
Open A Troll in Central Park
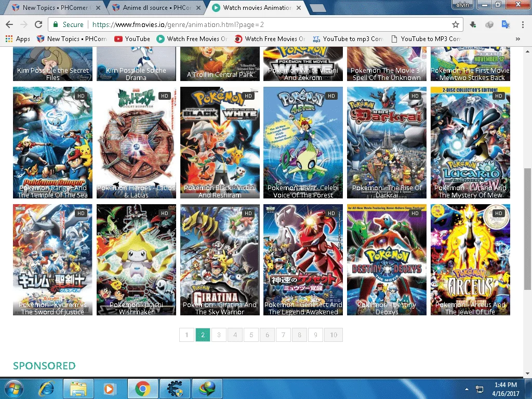(x=220, y=64)
